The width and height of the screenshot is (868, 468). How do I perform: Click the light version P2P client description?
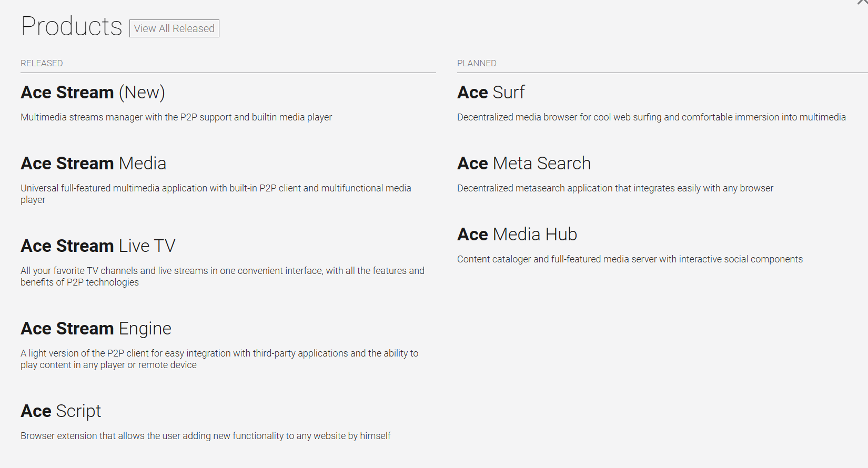(x=219, y=353)
